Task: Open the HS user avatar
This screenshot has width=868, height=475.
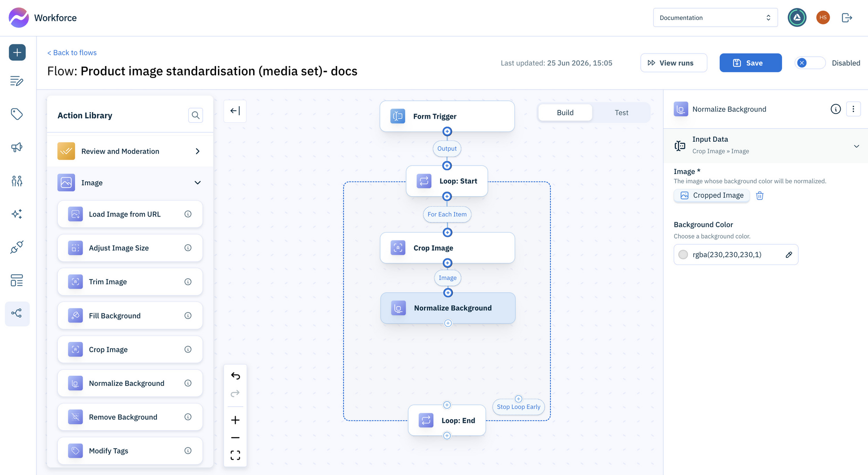Action: (823, 18)
